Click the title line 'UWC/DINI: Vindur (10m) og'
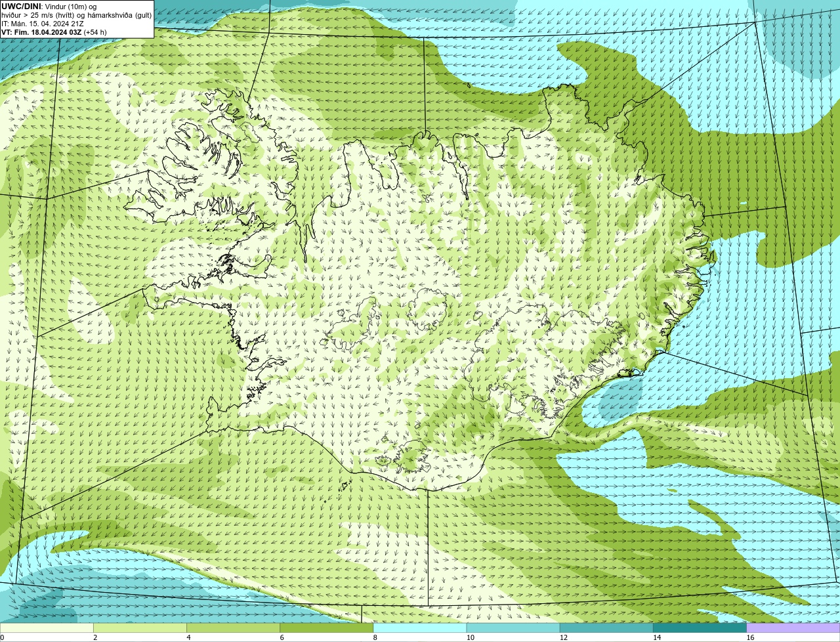Image resolution: width=840 pixels, height=642 pixels. [49, 6]
